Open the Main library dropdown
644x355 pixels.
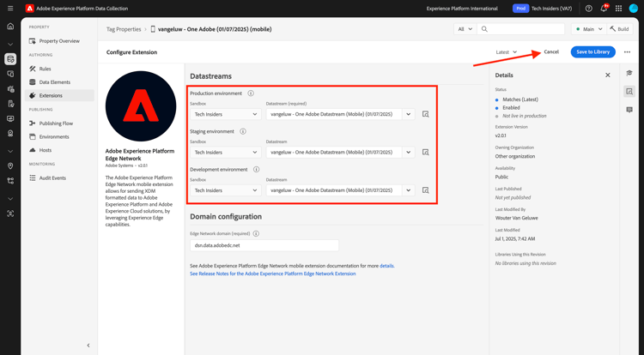589,29
